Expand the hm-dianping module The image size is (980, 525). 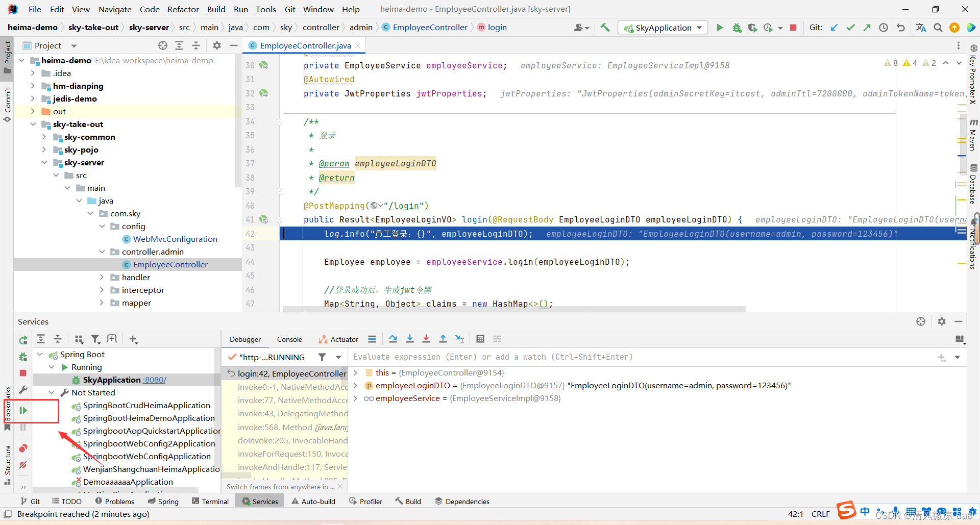33,86
